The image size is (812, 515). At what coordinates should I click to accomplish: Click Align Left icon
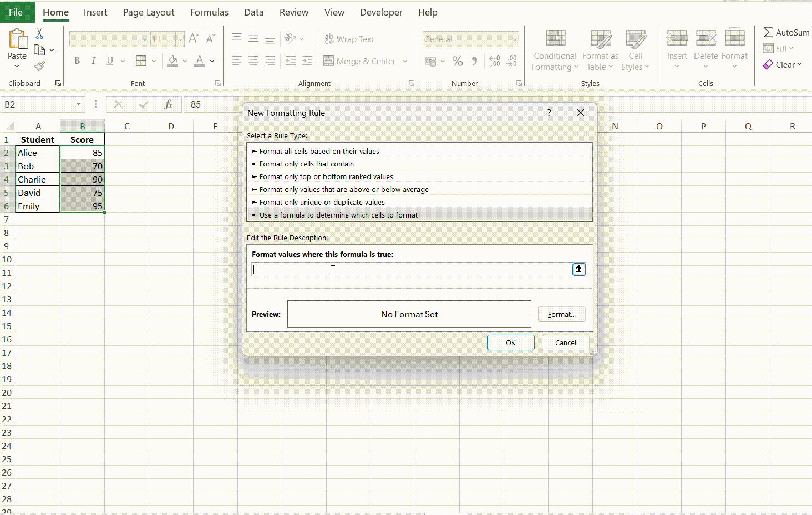237,60
